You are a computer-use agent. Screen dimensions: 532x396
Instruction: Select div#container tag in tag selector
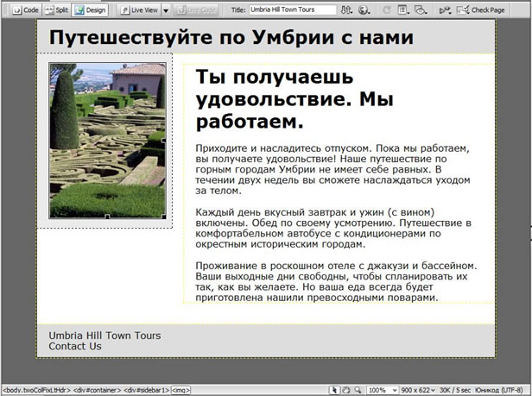tap(97, 390)
